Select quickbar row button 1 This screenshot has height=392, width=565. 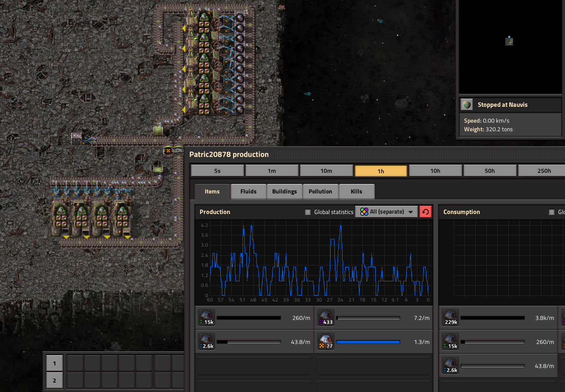[x=55, y=363]
